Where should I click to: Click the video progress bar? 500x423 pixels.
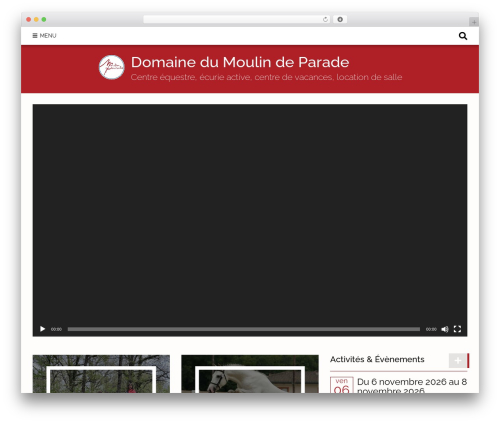[x=244, y=329]
